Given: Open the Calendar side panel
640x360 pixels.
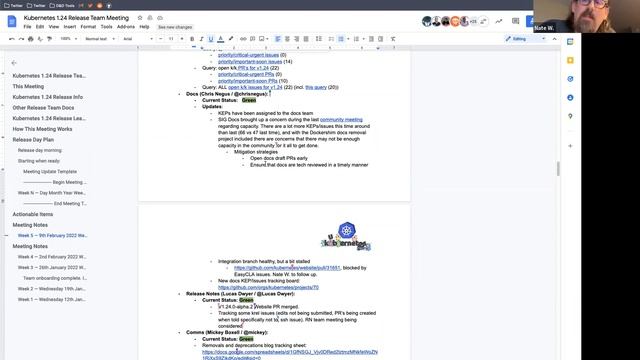Looking at the screenshot, I should click(570, 42).
